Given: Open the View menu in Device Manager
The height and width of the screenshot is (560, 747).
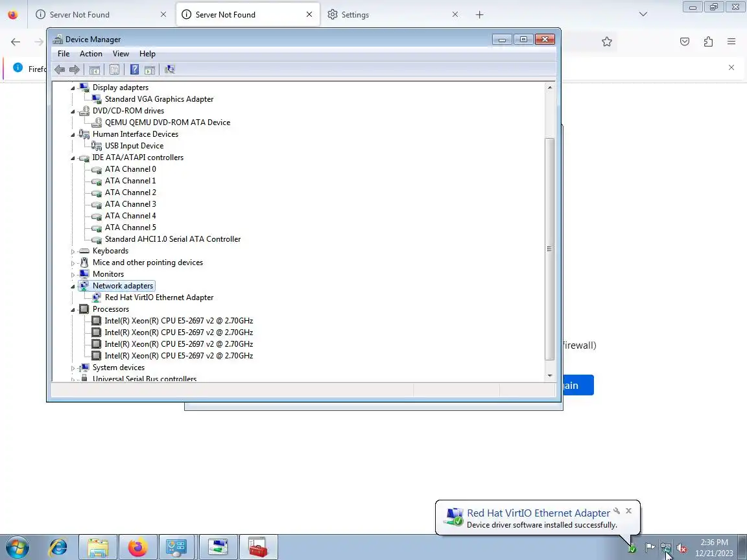Looking at the screenshot, I should coord(121,54).
